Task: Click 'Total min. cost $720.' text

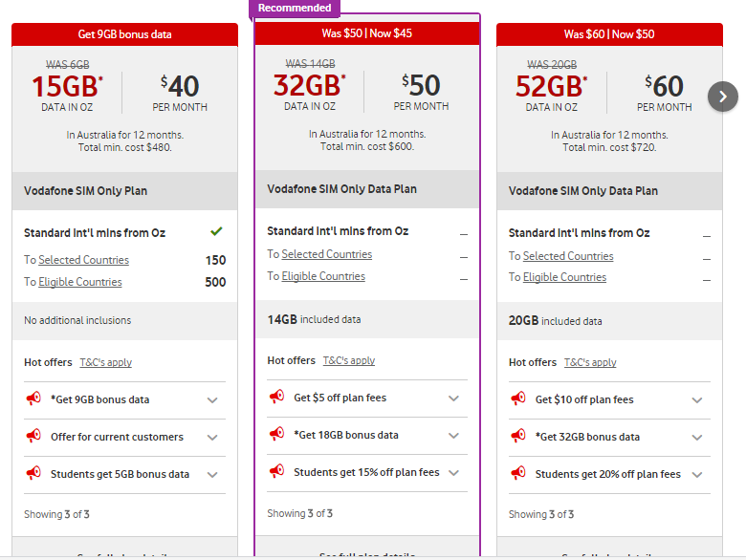Action: point(609,147)
